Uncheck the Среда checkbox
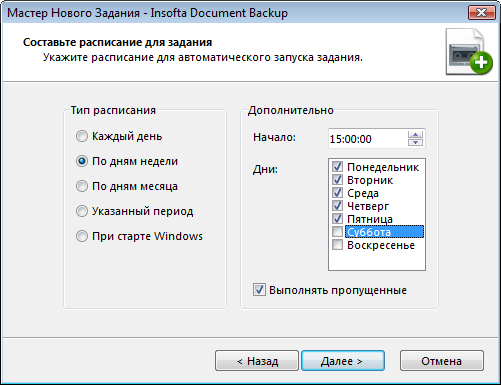The height and width of the screenshot is (385, 501). (337, 193)
